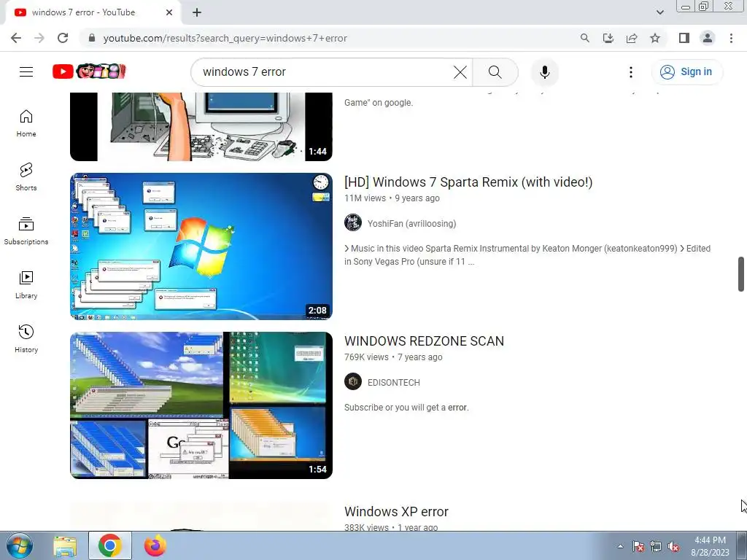Open Shorts from the sidebar
The height and width of the screenshot is (560, 747).
click(x=26, y=177)
